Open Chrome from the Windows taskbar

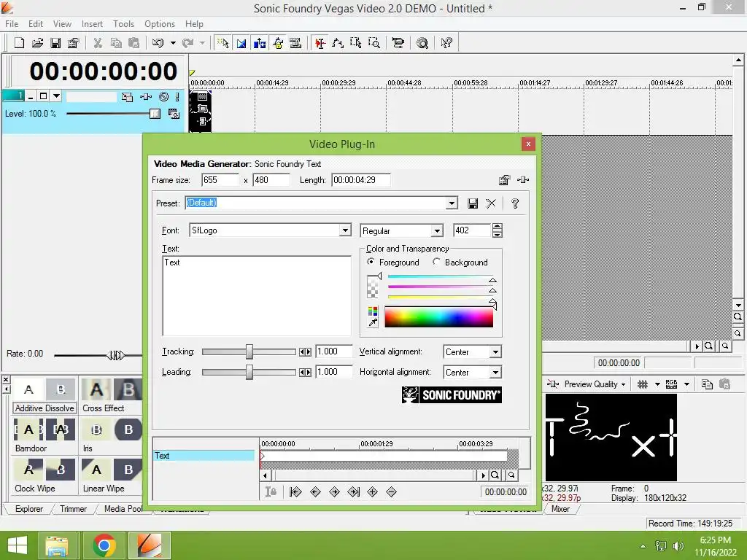(x=104, y=545)
